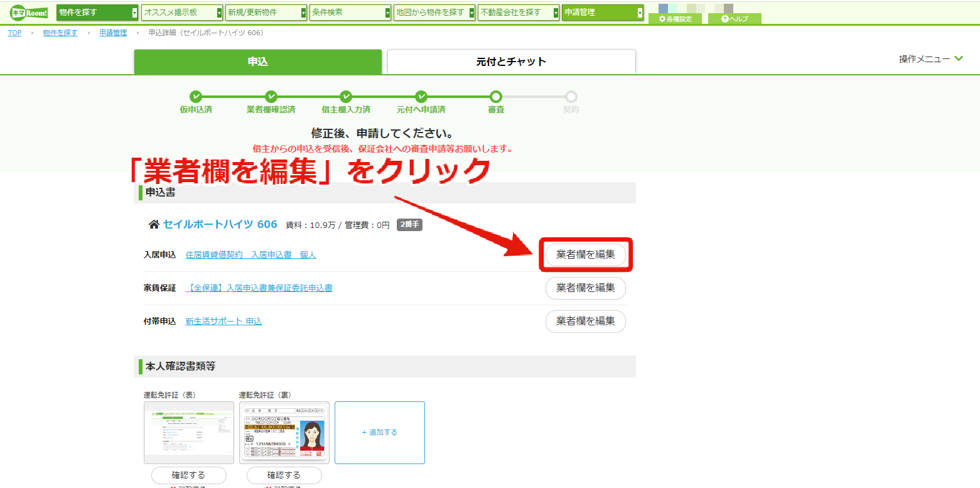The height and width of the screenshot is (488, 980).
Task: Open the ヘルプ question mark icon
Action: [x=725, y=19]
